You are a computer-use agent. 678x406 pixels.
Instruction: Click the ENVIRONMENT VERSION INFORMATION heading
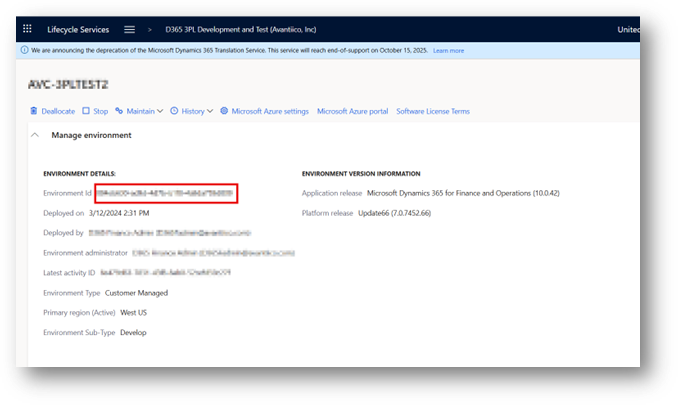point(361,173)
